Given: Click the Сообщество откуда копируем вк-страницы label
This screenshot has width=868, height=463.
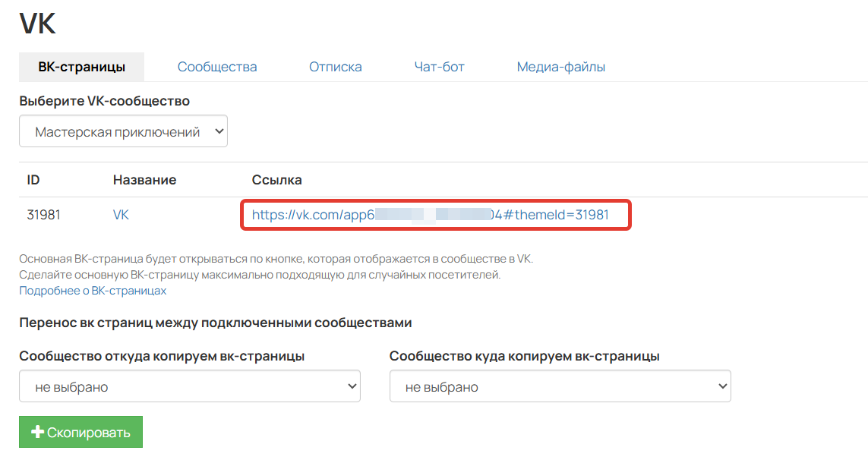Looking at the screenshot, I should (x=162, y=356).
